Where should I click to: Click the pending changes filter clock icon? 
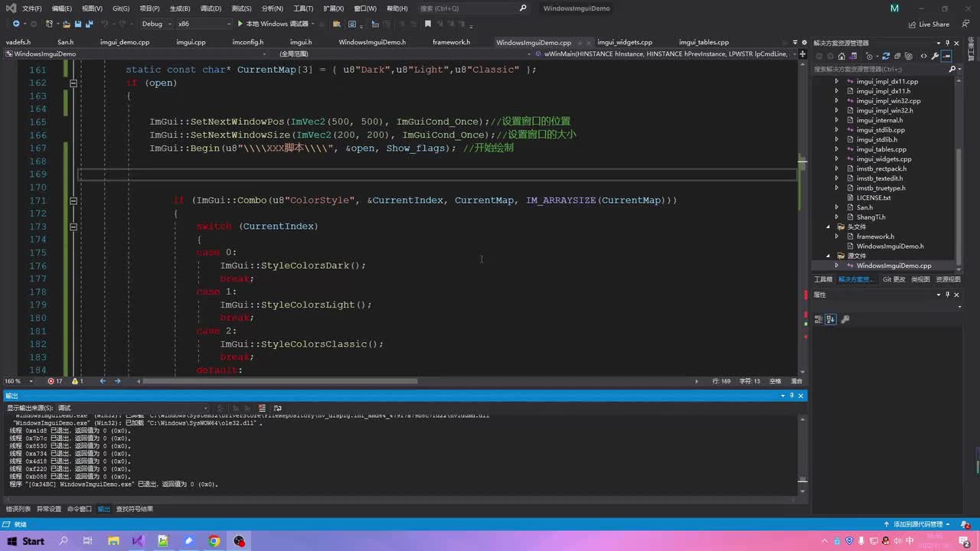pyautogui.click(x=869, y=56)
